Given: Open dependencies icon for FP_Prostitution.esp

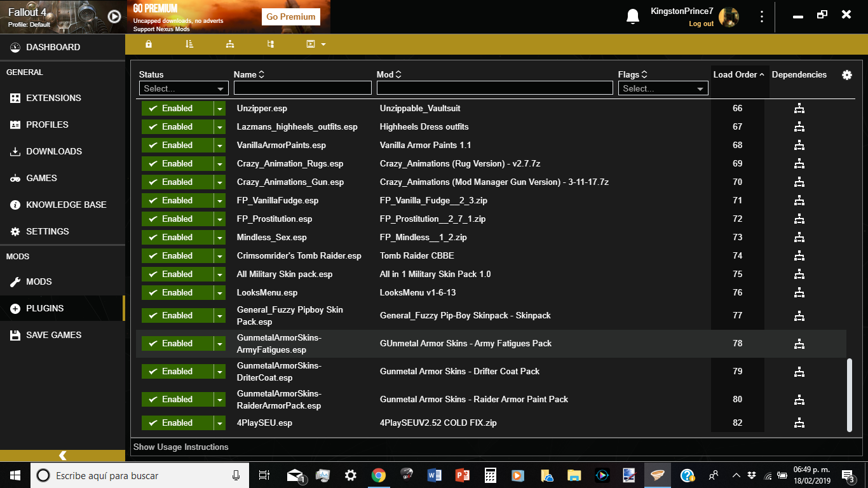Looking at the screenshot, I should click(799, 219).
